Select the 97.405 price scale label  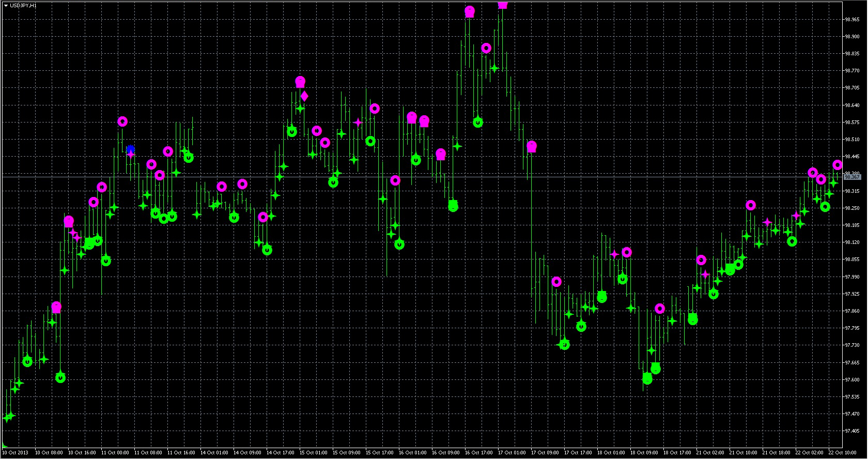[x=852, y=431]
